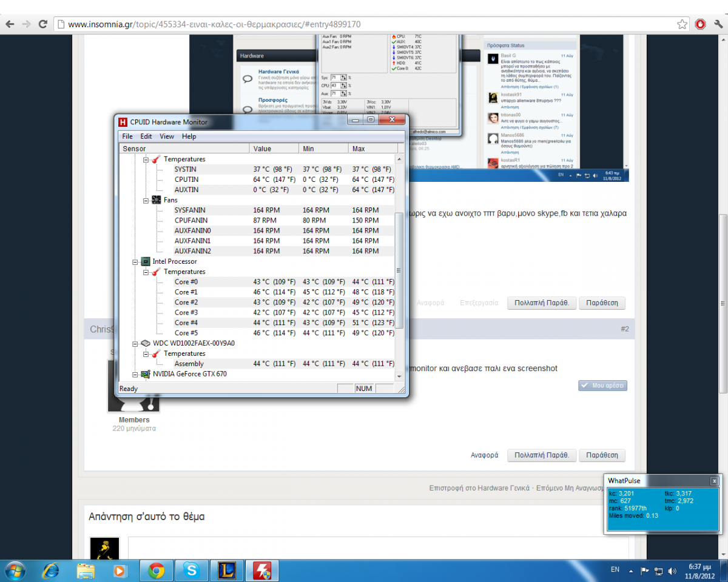Click the red H icon in HWMonitor title bar
728x582 pixels.
pyautogui.click(x=123, y=122)
